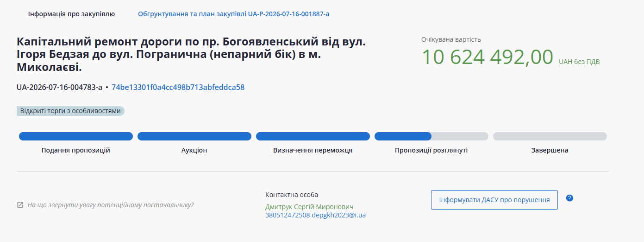Click the UAH без ПДВ currency label

coord(579,62)
